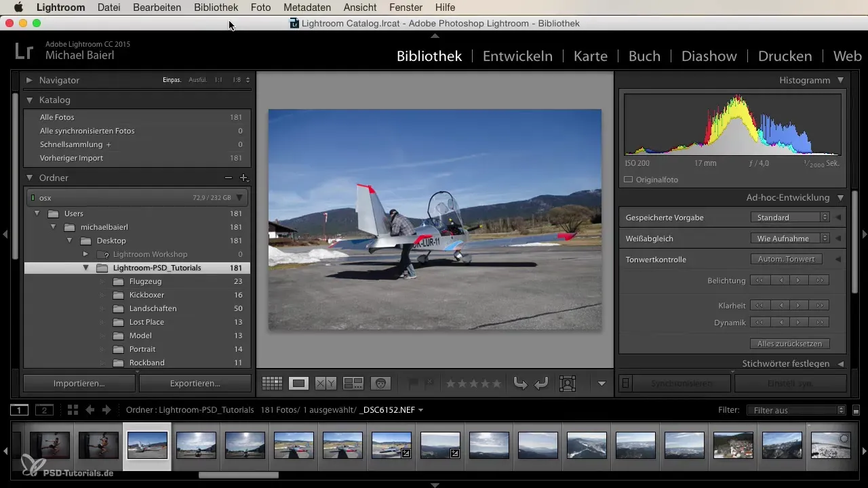Flag photo as picked
The height and width of the screenshot is (488, 868).
click(x=413, y=384)
